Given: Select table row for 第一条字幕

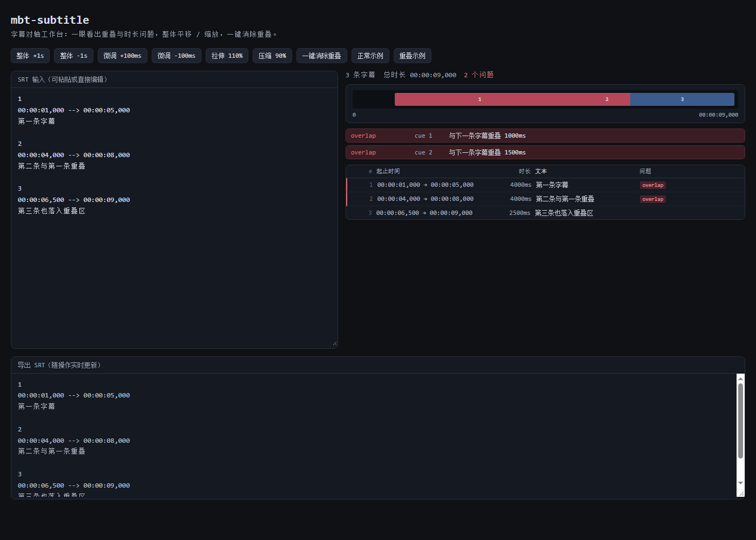Looking at the screenshot, I should [545, 185].
